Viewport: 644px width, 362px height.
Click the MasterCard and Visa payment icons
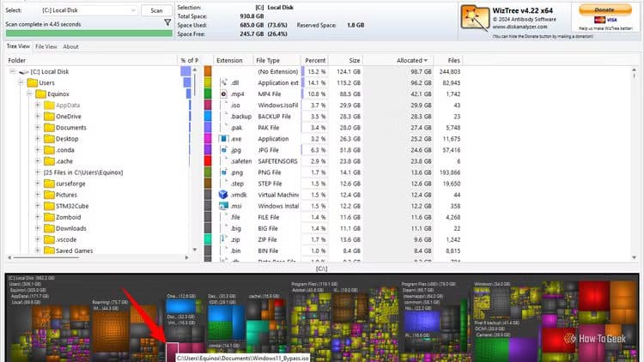[605, 20]
